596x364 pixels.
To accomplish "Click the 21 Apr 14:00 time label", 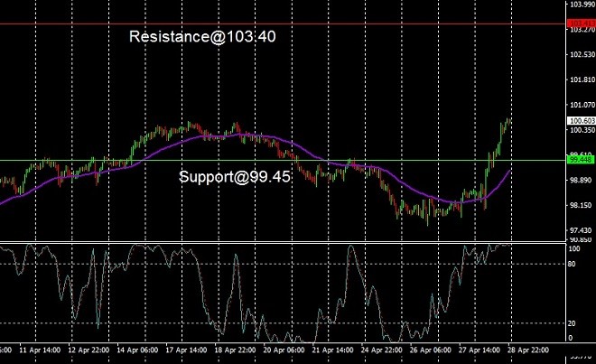I will 332,350.
